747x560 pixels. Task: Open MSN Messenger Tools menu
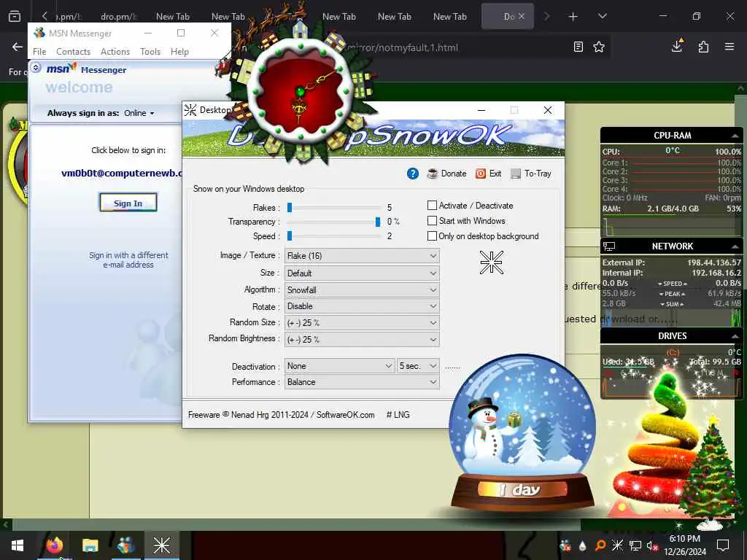coord(150,52)
